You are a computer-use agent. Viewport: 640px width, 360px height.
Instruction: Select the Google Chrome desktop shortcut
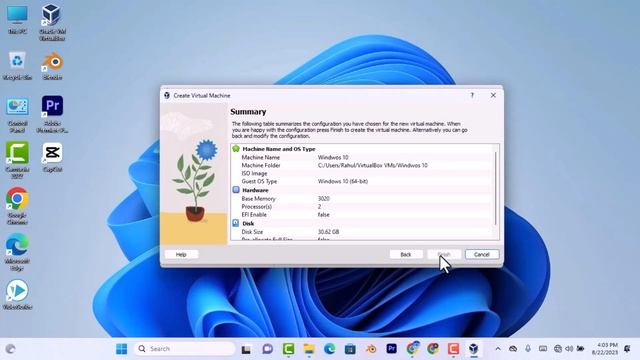tap(17, 205)
